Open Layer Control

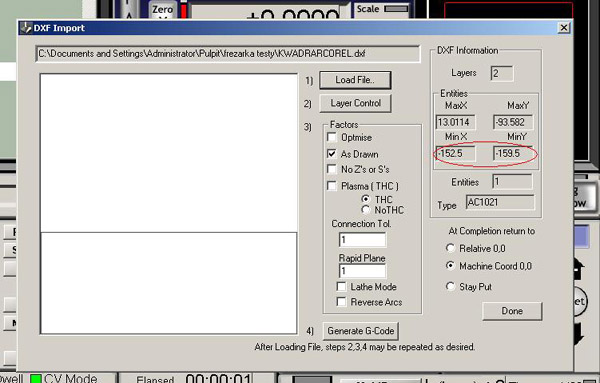355,103
